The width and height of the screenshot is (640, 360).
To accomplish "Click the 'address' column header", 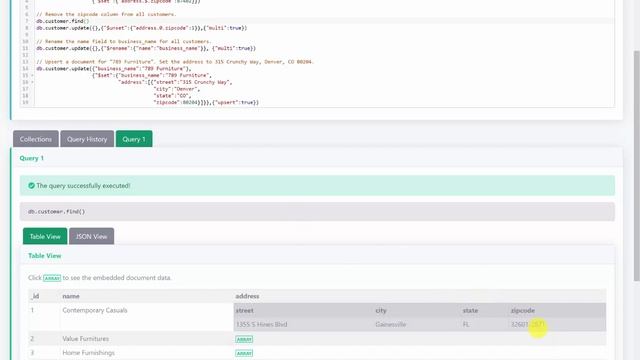I will pyautogui.click(x=247, y=296).
